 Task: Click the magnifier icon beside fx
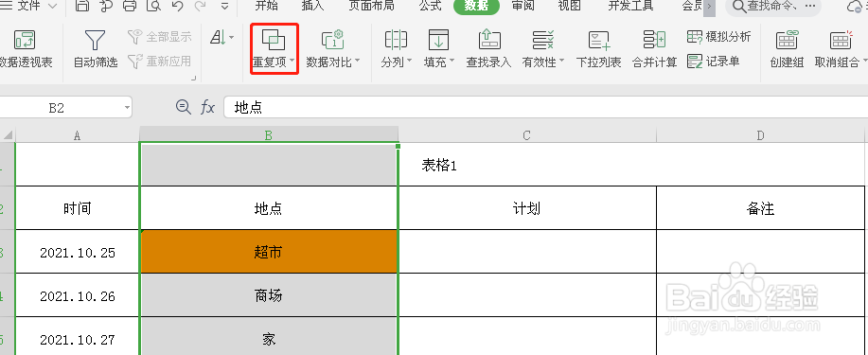point(183,107)
